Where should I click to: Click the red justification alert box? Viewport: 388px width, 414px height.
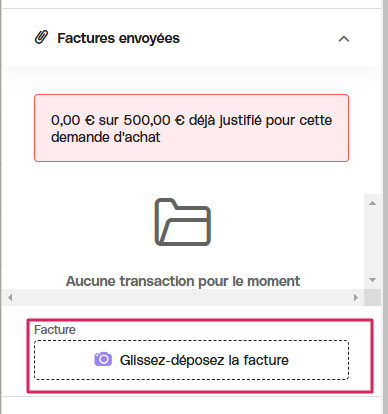(x=191, y=128)
